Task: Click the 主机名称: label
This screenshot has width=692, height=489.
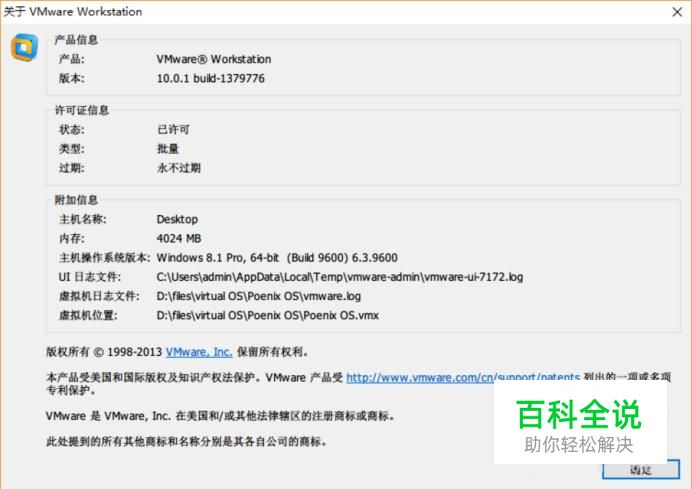Action: point(83,219)
